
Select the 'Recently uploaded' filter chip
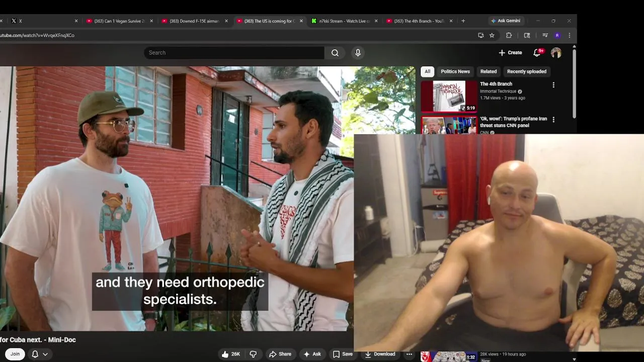[527, 71]
